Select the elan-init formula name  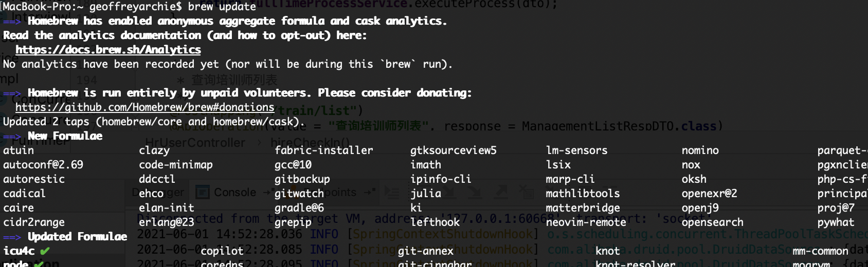167,208
